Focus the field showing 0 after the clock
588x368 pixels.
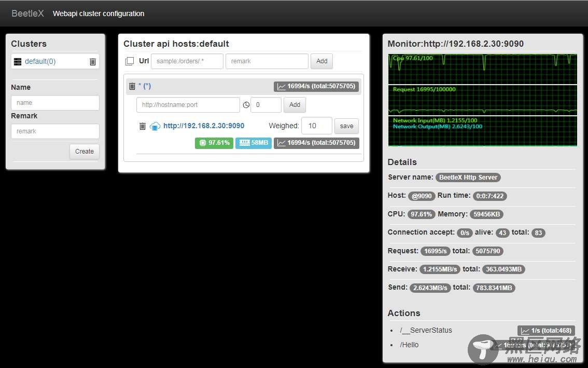(x=266, y=105)
